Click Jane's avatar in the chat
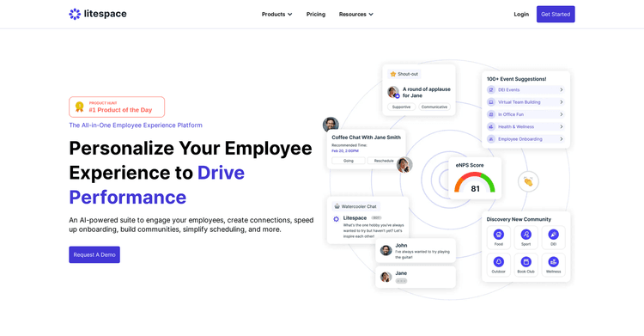Viewport: 644px width, 336px height. 386,277
